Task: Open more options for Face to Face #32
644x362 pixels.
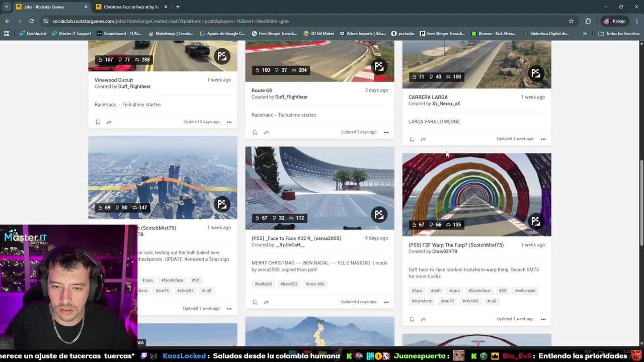Action: (x=386, y=302)
